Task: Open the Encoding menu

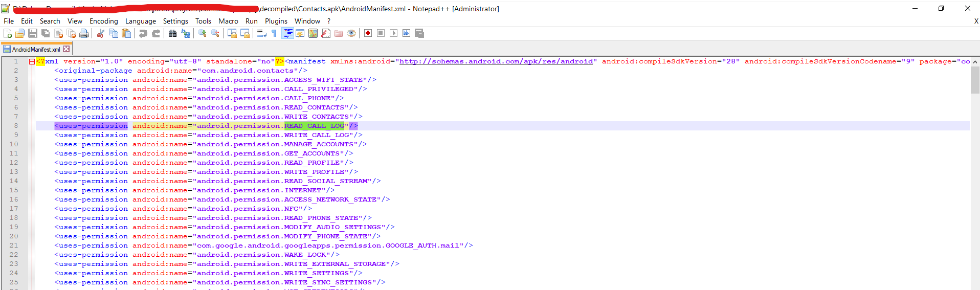Action: coord(103,21)
